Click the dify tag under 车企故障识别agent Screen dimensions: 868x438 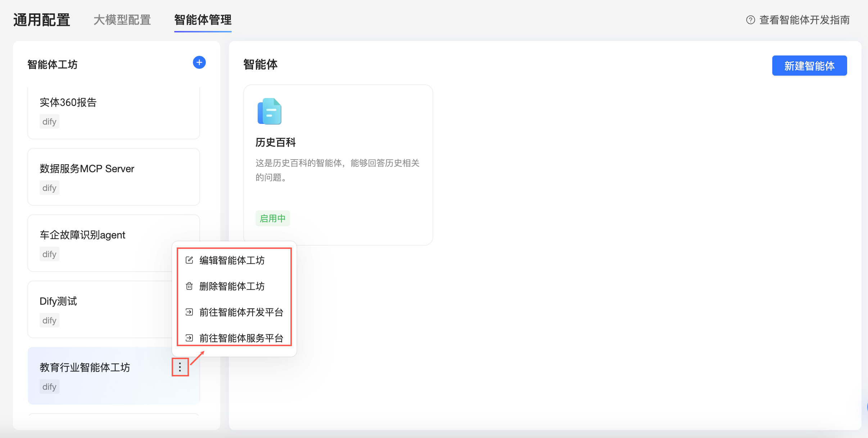click(49, 254)
